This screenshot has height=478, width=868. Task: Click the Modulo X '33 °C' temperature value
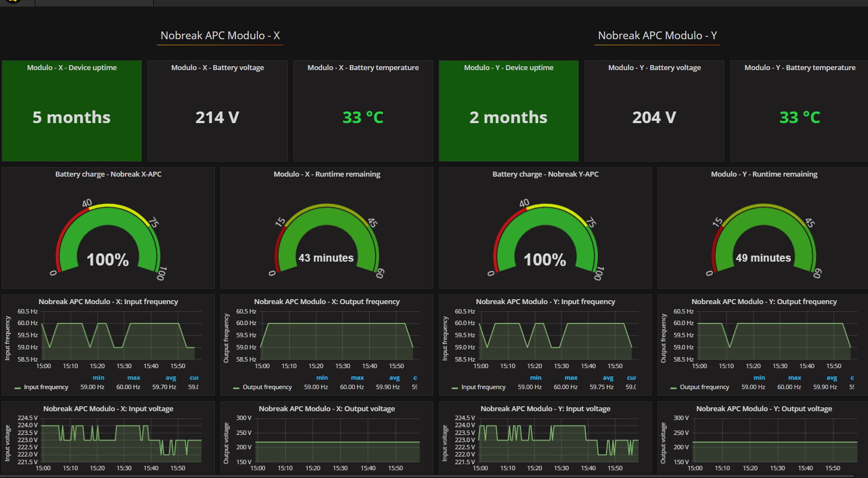click(x=363, y=117)
